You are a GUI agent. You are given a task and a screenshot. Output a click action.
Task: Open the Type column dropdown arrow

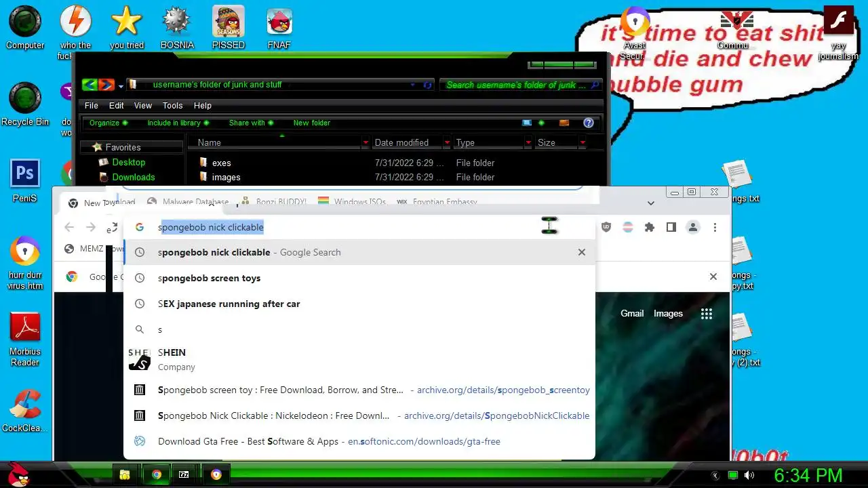(528, 142)
